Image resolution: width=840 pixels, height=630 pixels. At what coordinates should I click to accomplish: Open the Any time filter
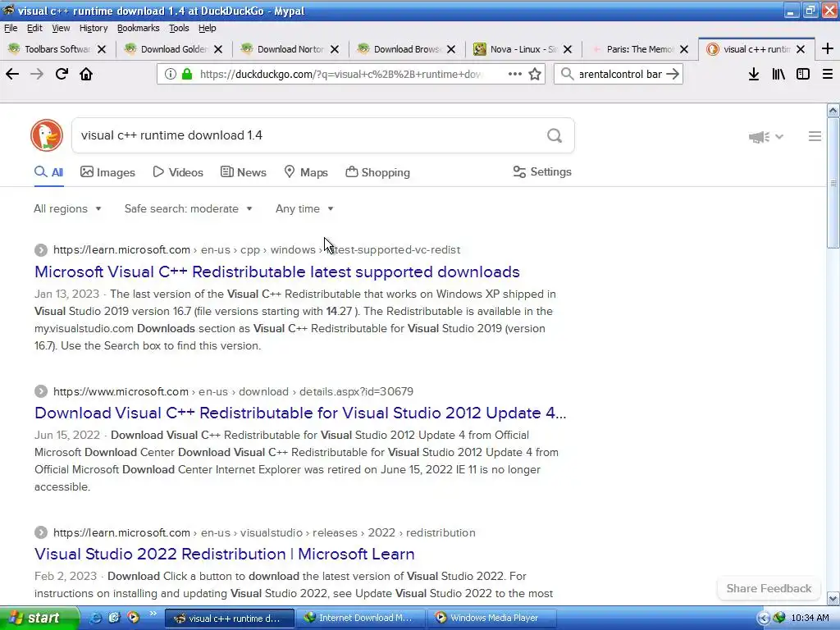[x=304, y=209]
